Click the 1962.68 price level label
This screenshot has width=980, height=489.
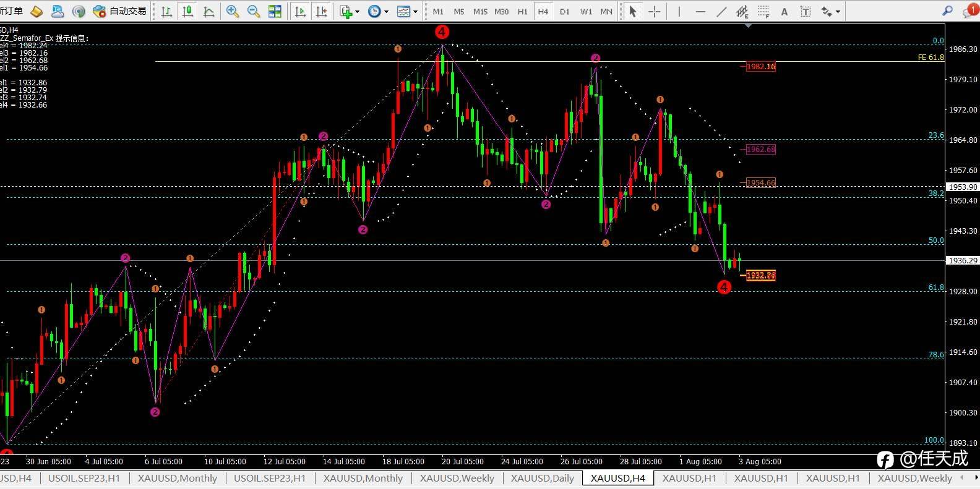[760, 150]
